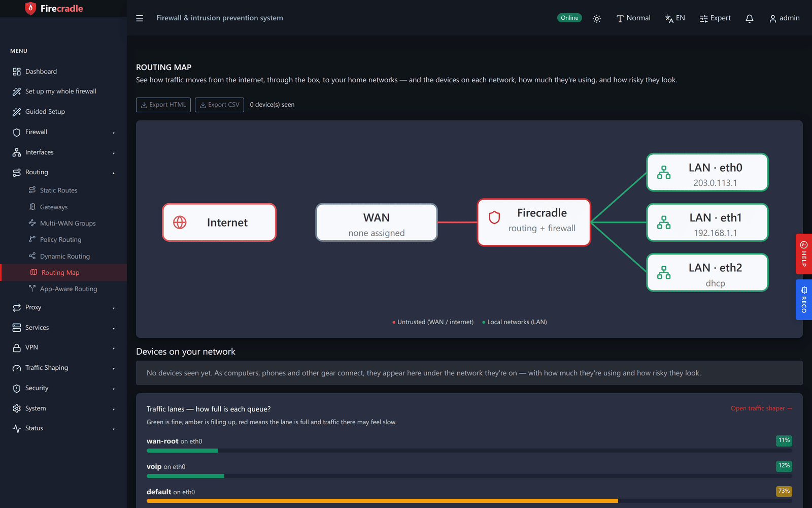This screenshot has width=812, height=508.
Task: Select the Internet node in the map
Action: point(219,223)
